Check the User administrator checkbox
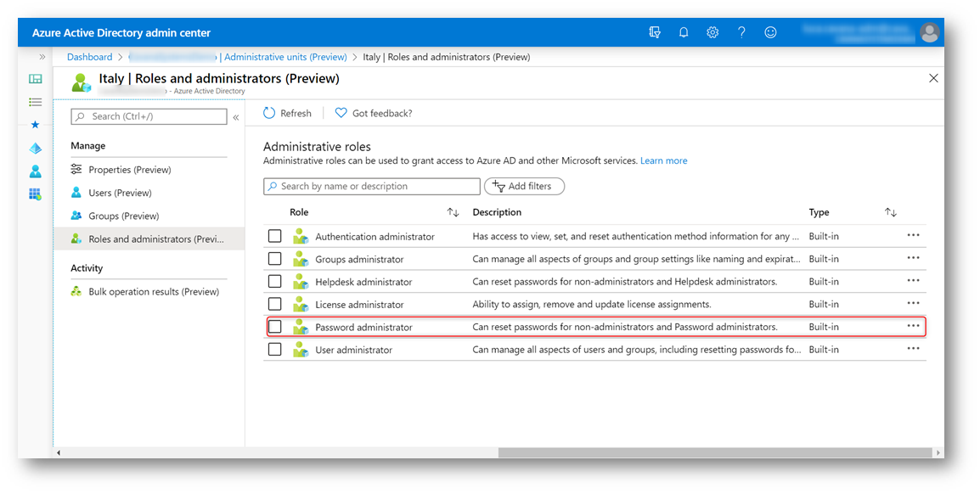 (275, 349)
